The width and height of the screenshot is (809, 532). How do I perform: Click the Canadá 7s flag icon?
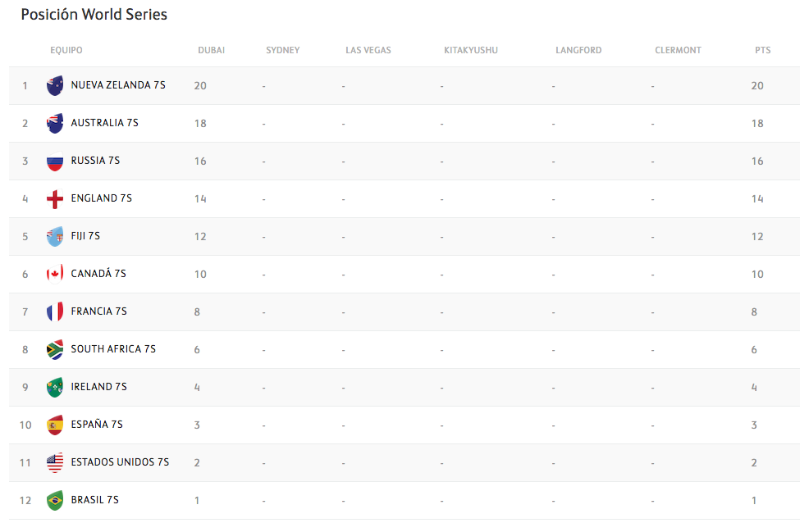coord(55,274)
